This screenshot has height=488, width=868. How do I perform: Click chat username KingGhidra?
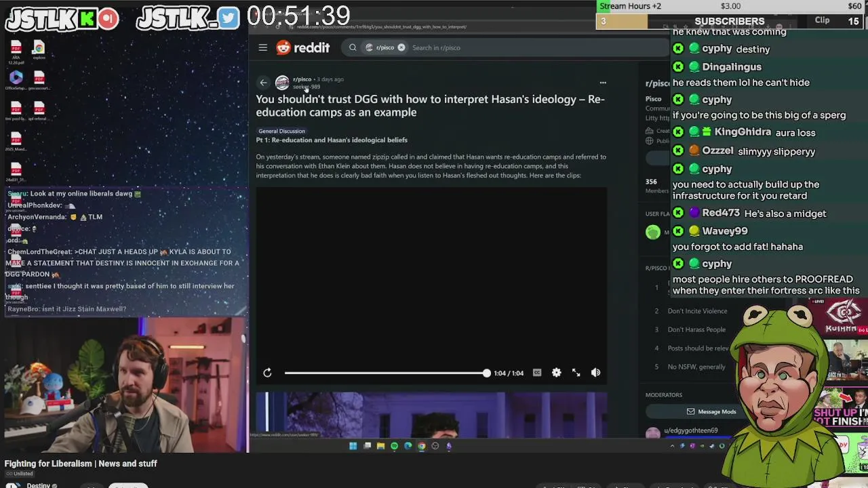click(743, 132)
